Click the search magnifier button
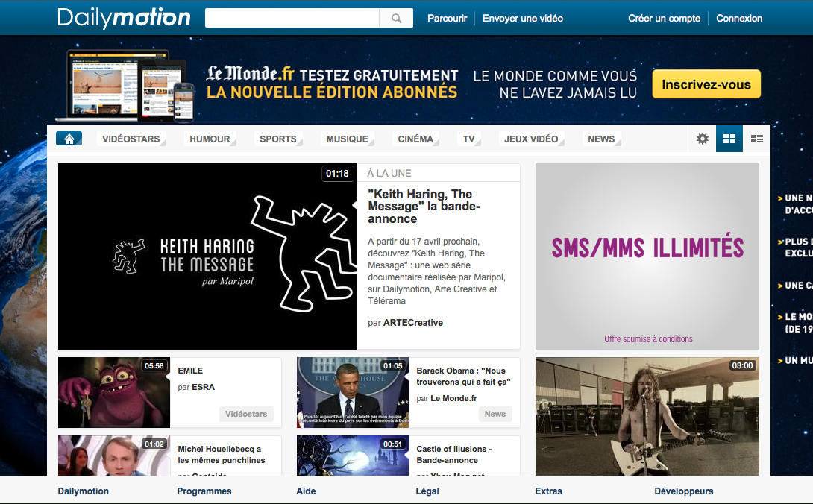This screenshot has height=504, width=813. point(396,18)
